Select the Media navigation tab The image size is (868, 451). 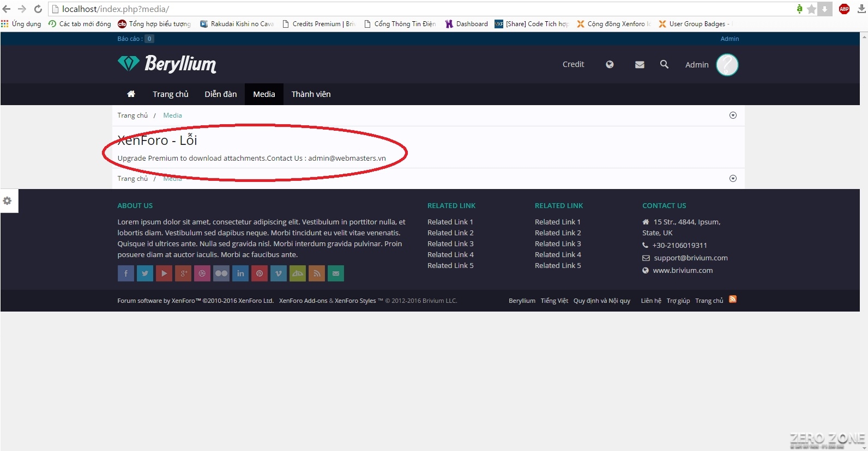point(264,94)
